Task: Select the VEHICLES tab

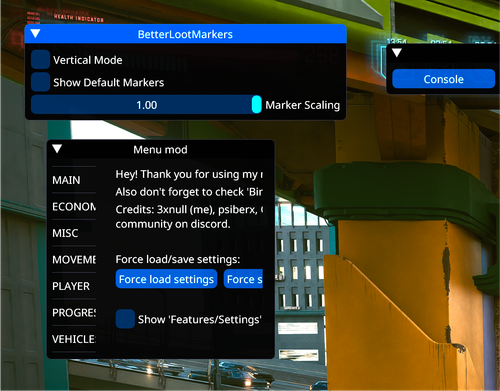Action: pos(74,339)
